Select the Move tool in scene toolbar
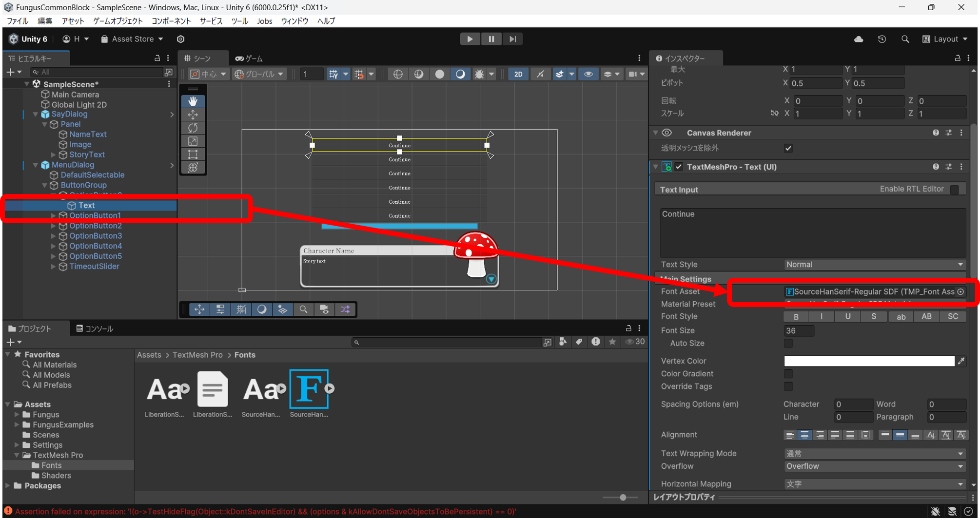The image size is (980, 518). 193,115
